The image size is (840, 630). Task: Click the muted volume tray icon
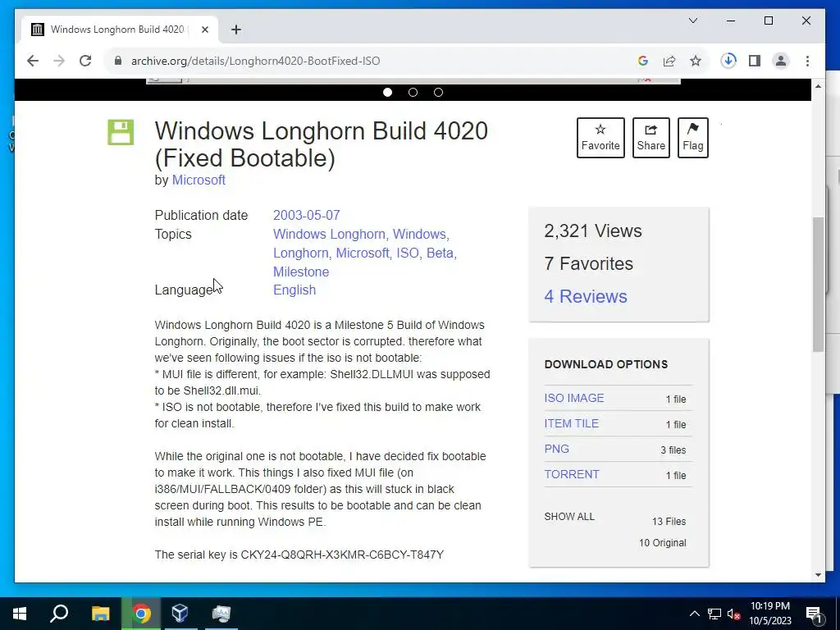733,614
